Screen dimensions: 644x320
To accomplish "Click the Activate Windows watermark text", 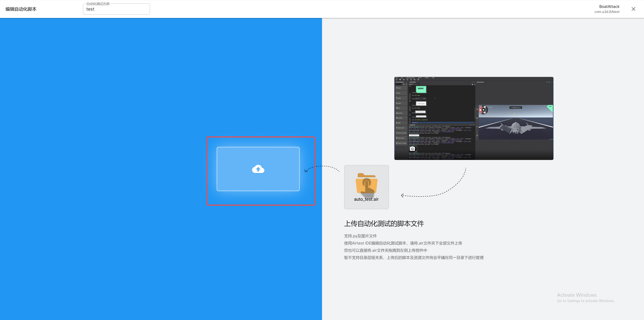I will (x=577, y=295).
